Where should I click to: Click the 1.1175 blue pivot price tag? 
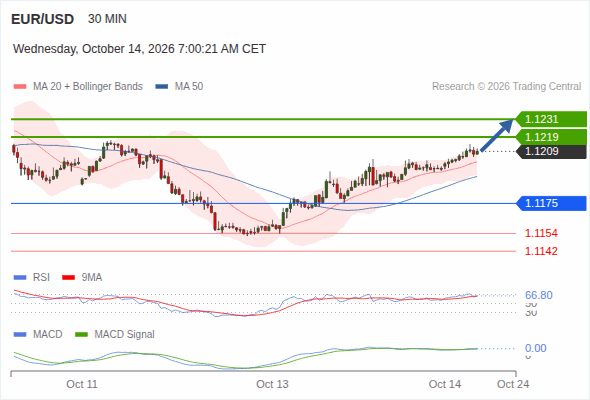click(x=551, y=204)
